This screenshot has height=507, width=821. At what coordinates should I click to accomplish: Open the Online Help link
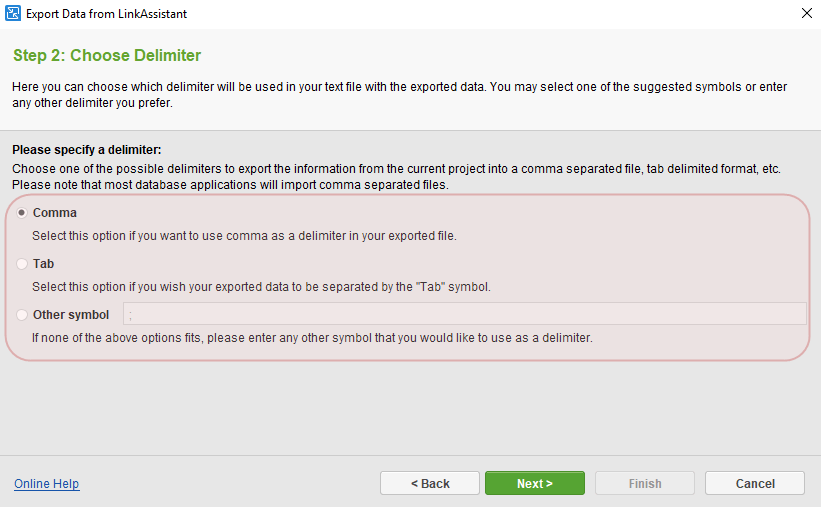[46, 484]
